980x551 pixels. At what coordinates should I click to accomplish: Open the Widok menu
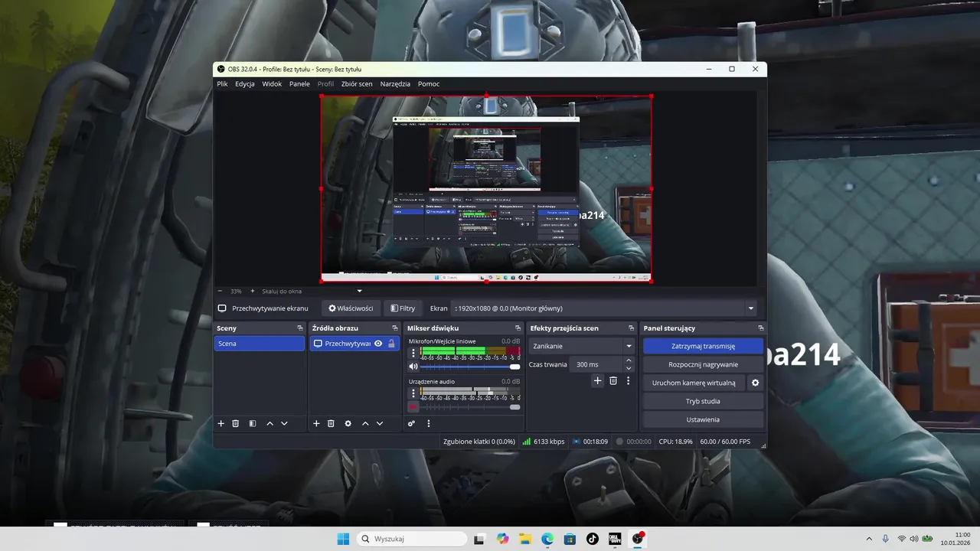272,84
